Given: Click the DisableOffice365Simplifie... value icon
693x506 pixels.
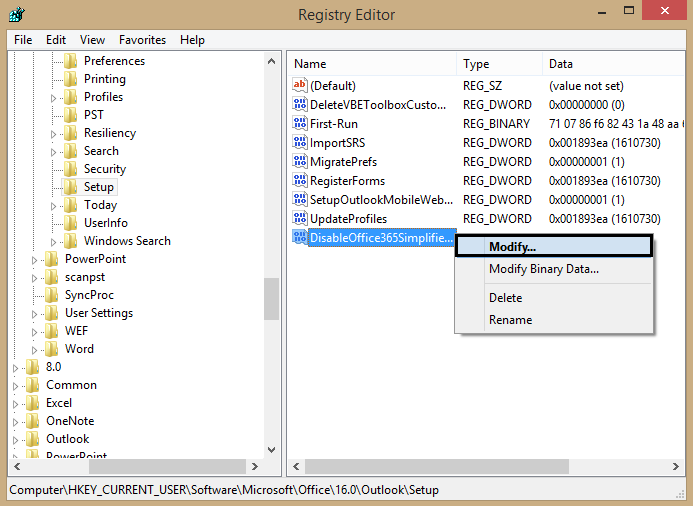Looking at the screenshot, I should click(300, 237).
